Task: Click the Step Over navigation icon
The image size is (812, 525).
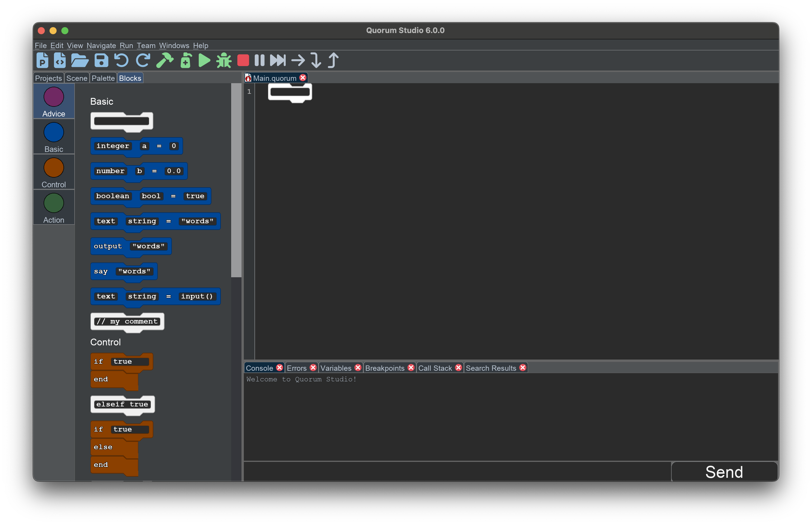Action: pos(299,59)
